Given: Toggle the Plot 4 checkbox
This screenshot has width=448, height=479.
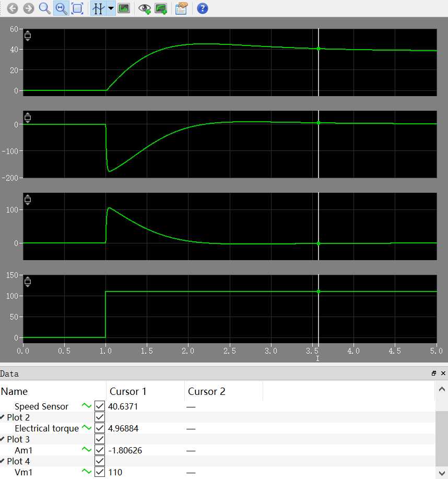Looking at the screenshot, I should (100, 461).
